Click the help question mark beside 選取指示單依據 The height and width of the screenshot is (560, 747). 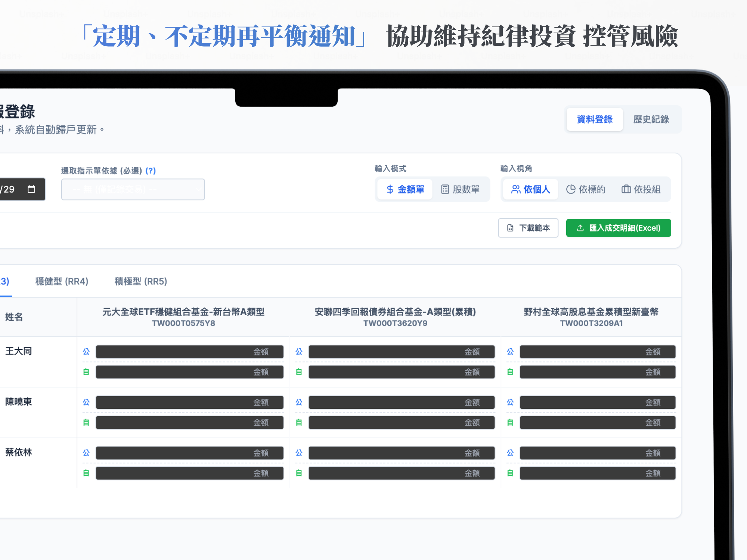tap(151, 171)
